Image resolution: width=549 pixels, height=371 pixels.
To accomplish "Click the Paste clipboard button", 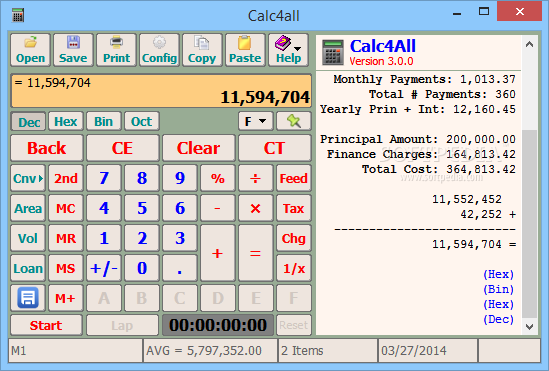I will click(245, 50).
